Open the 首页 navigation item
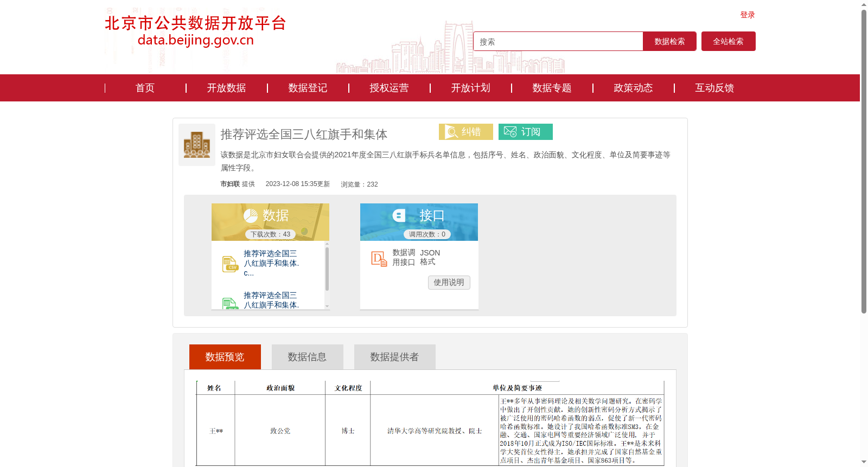The height and width of the screenshot is (467, 868). [145, 88]
